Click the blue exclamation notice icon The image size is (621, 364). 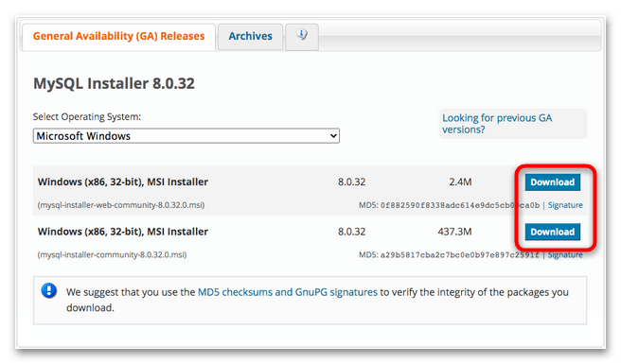pyautogui.click(x=49, y=291)
